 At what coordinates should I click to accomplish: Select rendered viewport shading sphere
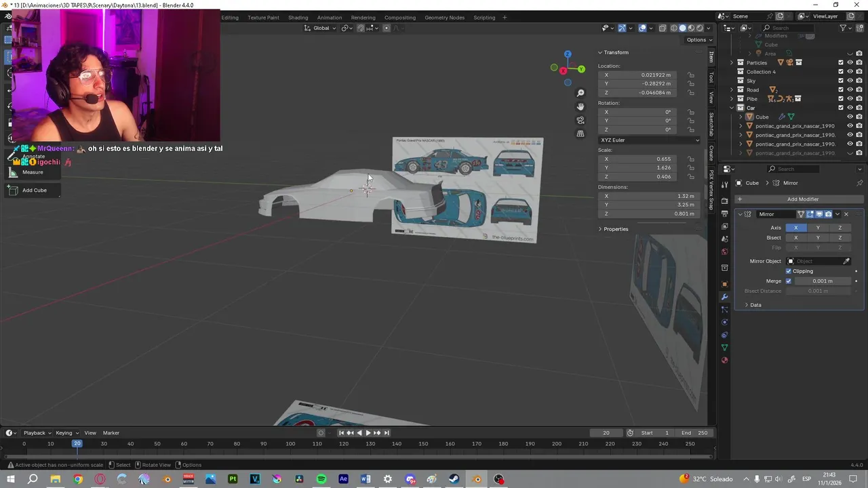click(x=700, y=28)
